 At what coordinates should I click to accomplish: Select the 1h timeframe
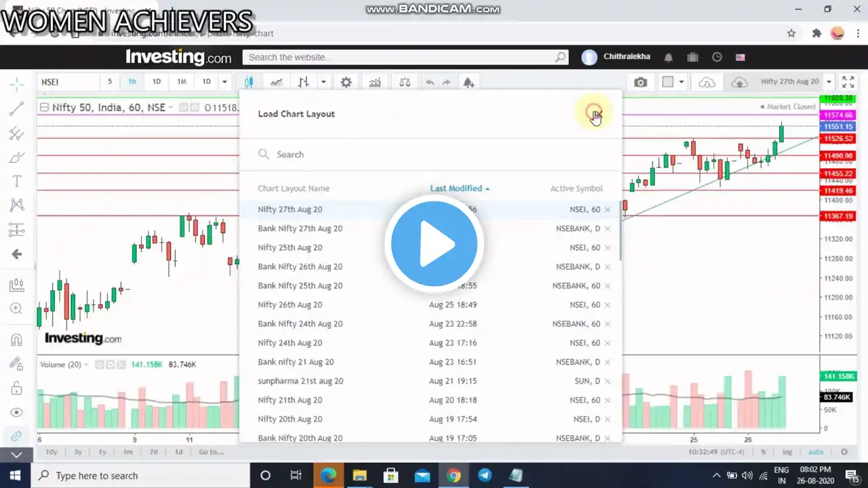132,82
